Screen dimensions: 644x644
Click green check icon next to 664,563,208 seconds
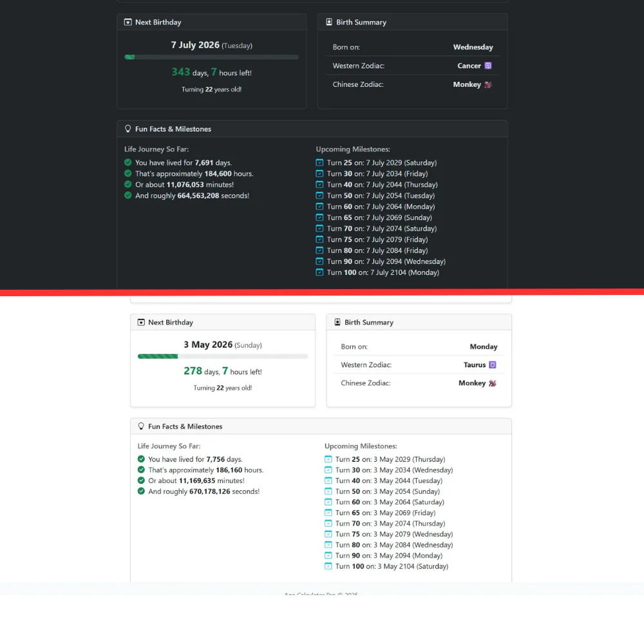click(x=128, y=195)
